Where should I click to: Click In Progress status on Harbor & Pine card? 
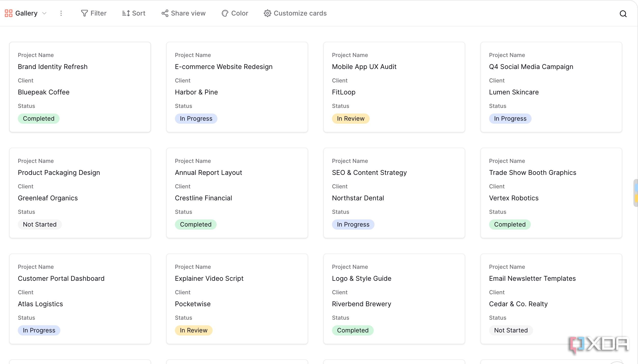point(196,119)
